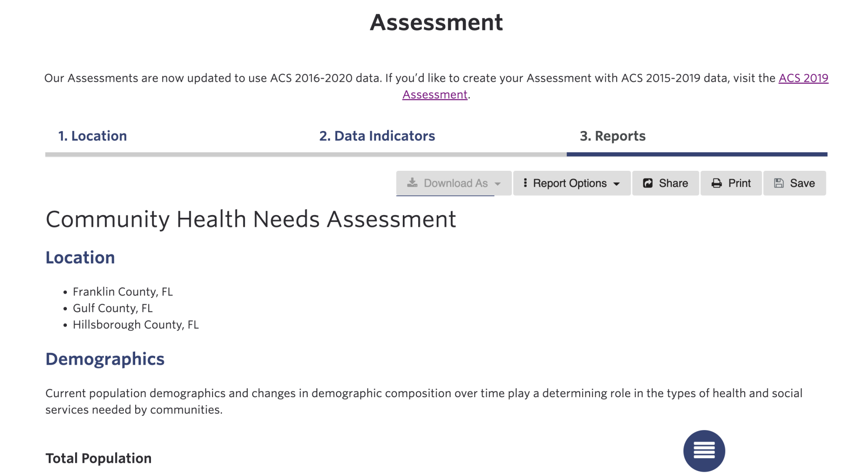Open the floating hamburger menu circle
Viewport: 868px width, 474px height.
(704, 451)
